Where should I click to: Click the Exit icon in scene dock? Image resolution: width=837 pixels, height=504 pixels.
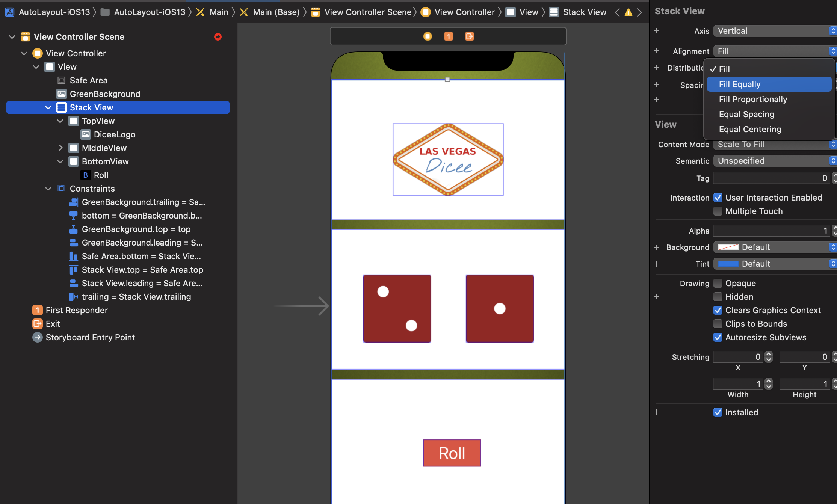tap(469, 36)
